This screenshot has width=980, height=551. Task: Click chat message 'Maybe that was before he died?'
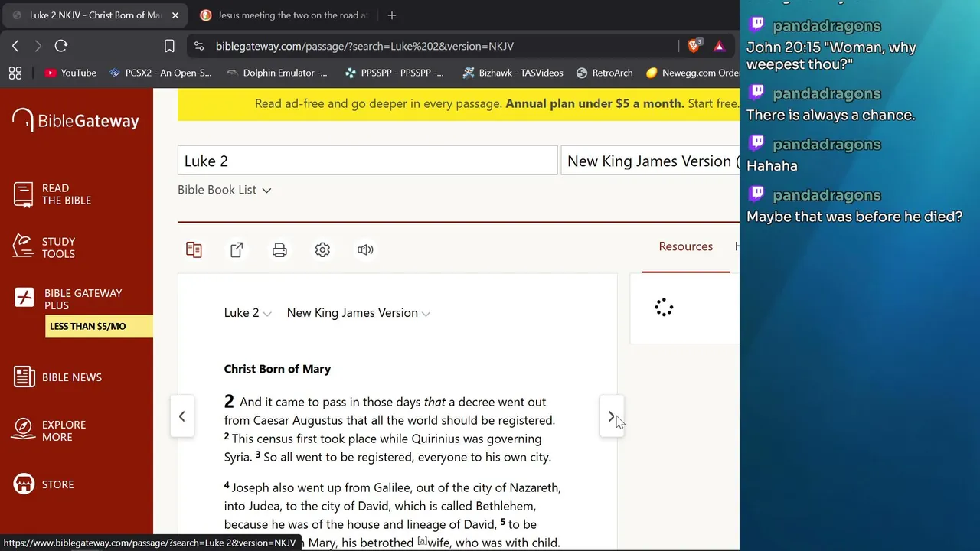854,217
